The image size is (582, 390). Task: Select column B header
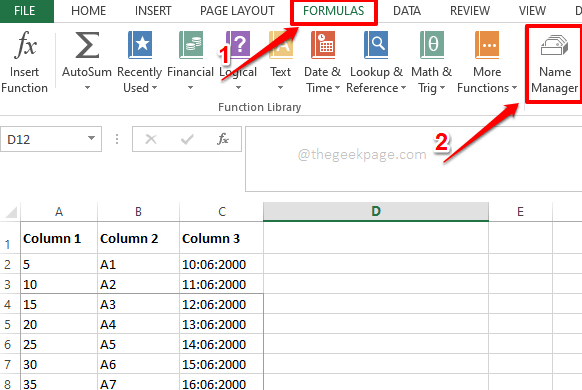138,212
